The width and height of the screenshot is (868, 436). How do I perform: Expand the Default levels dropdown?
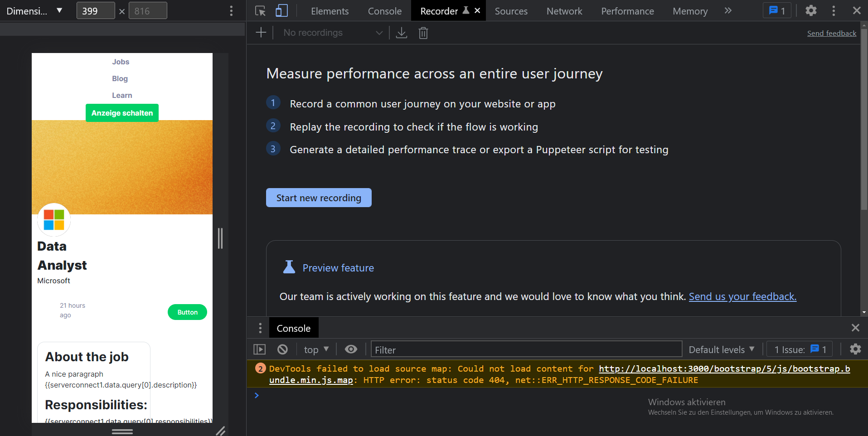[x=721, y=349]
